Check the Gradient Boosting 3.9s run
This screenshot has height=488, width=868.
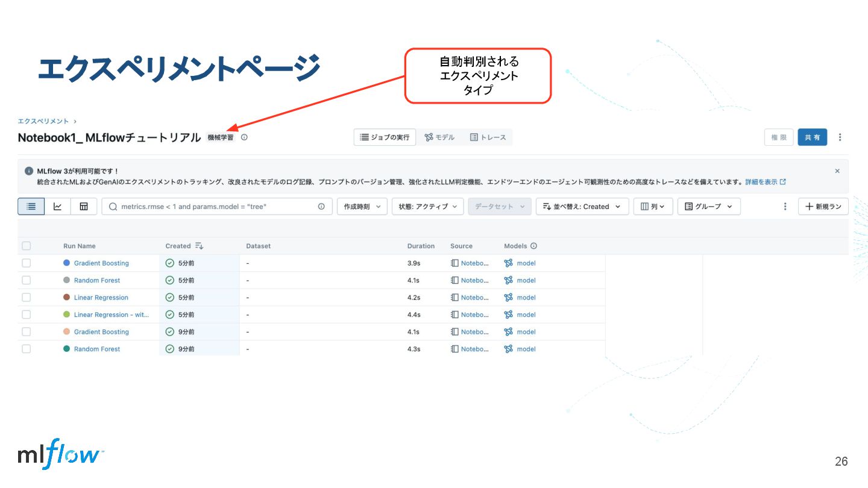(26, 263)
